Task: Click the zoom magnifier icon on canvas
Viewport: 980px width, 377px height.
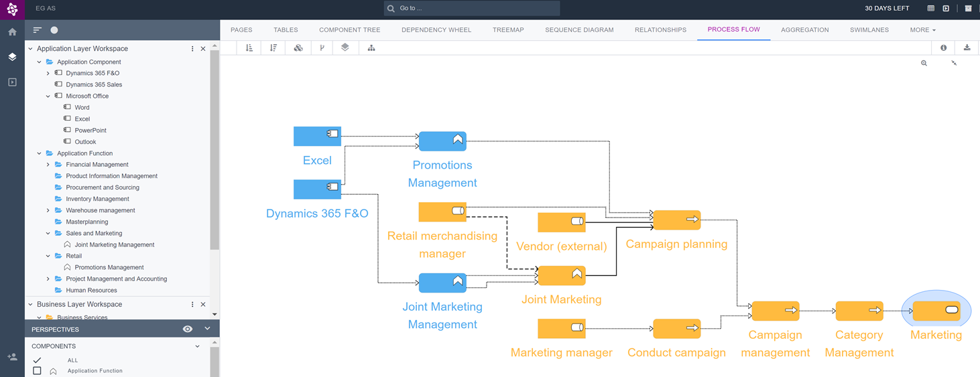Action: pos(924,63)
